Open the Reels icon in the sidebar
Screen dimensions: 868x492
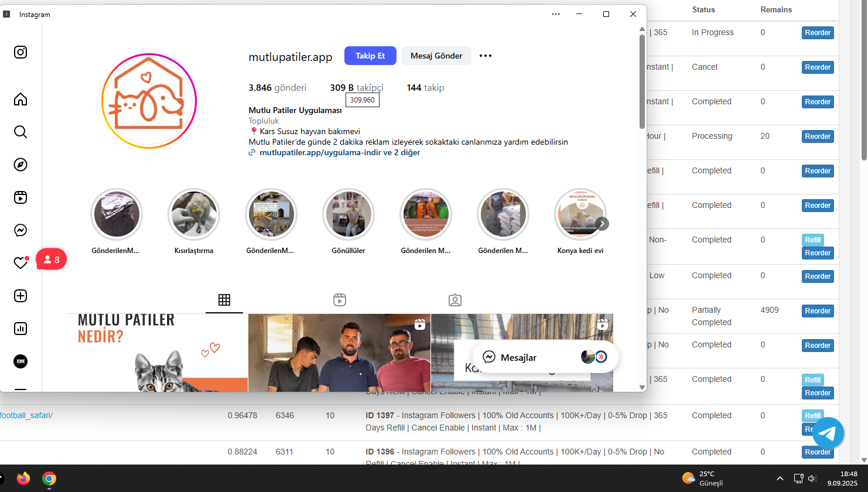[20, 197]
